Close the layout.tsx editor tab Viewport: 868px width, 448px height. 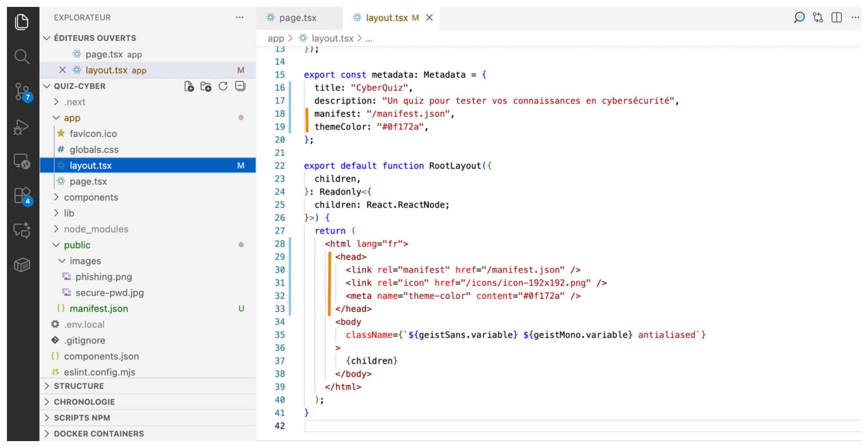coord(429,18)
